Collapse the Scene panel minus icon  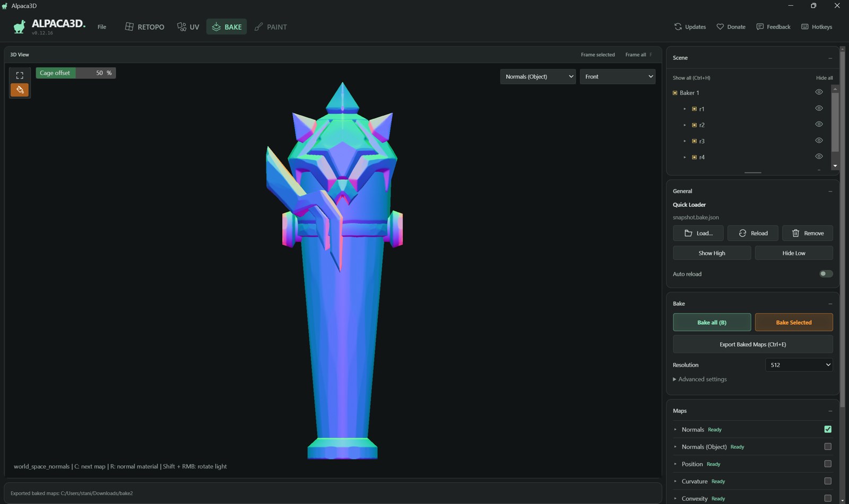point(830,58)
